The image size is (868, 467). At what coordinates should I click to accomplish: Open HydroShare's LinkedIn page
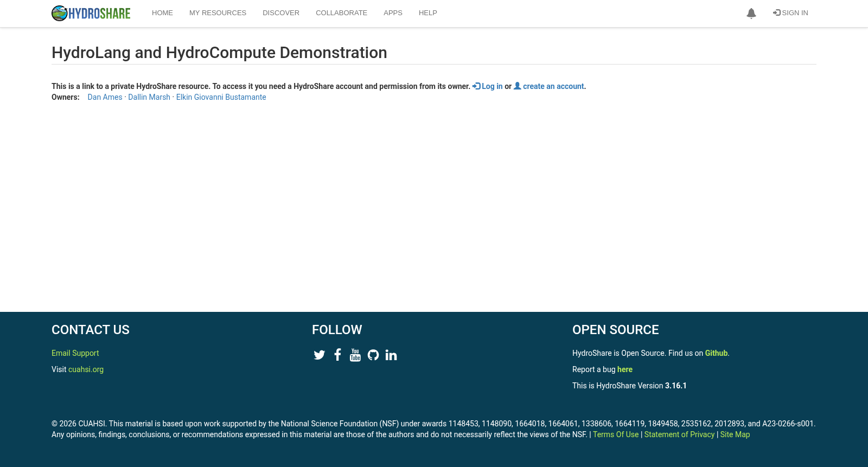pyautogui.click(x=391, y=355)
